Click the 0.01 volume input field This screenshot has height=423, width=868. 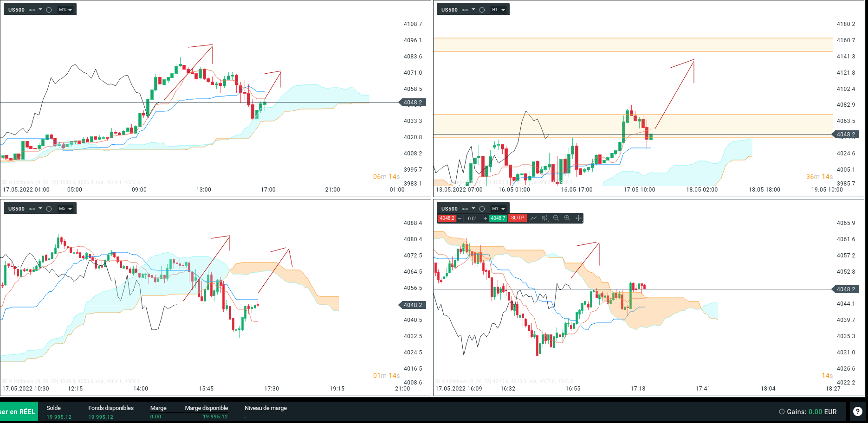(x=473, y=218)
